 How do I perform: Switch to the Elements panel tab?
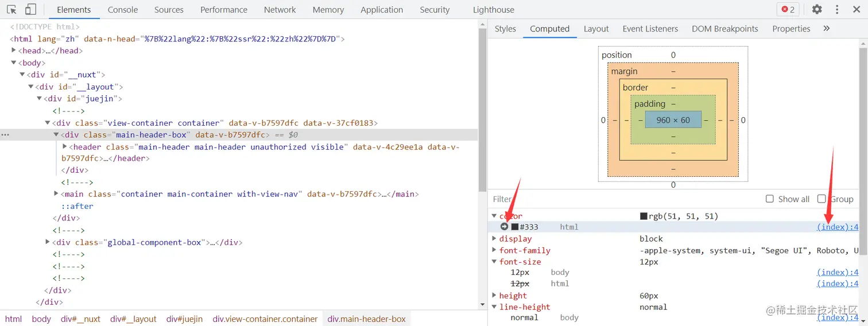pyautogui.click(x=74, y=10)
